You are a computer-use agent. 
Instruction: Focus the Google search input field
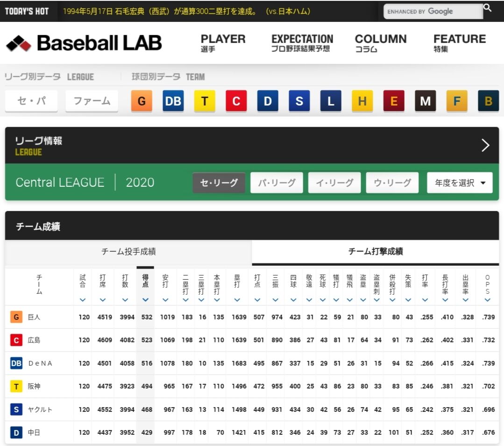(x=433, y=12)
